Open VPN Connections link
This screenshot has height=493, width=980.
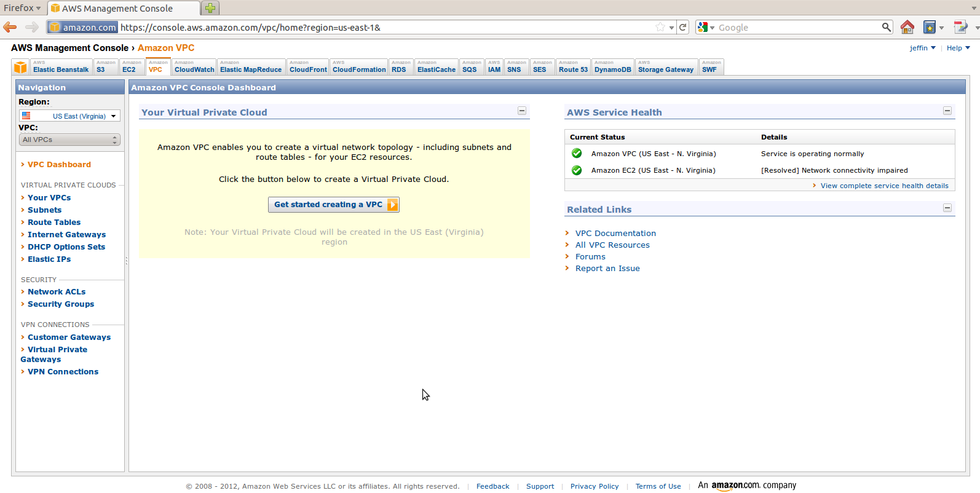pos(63,372)
